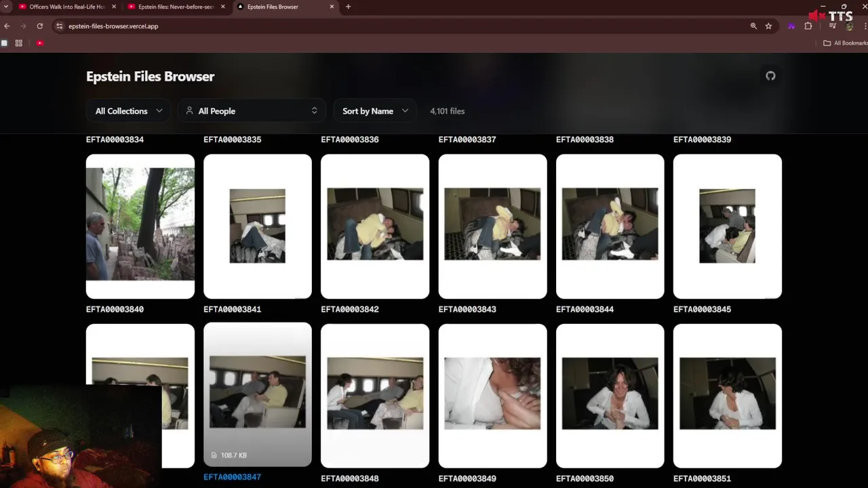Click the EFTA00003834 file label
868x488 pixels.
(115, 140)
